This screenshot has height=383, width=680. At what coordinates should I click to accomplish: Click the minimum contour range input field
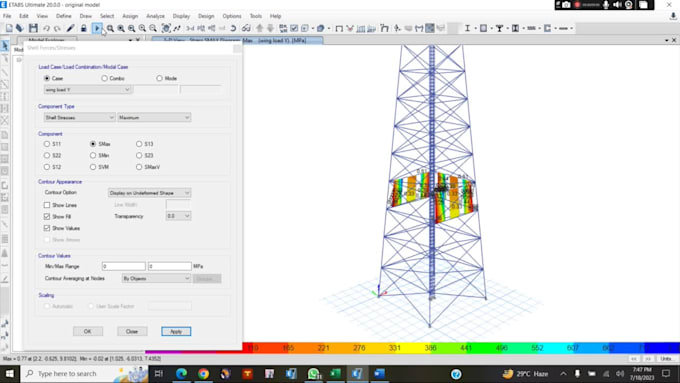coord(124,266)
